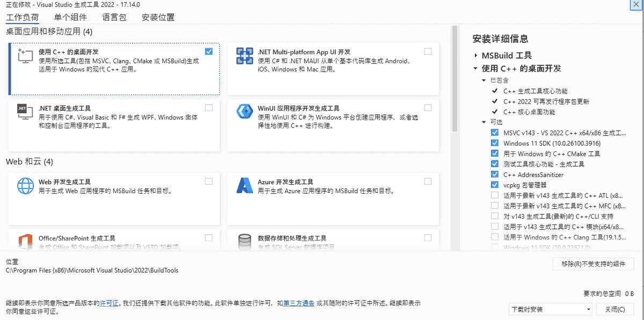Click the Office/SharePoint 生成工具 icon
Image resolution: width=644 pixels, height=320 pixels.
[x=25, y=242]
